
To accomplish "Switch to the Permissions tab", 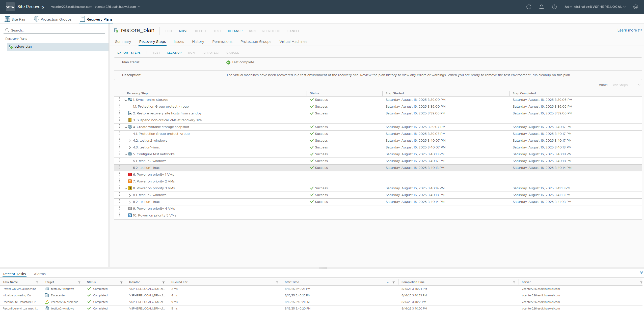I will pyautogui.click(x=222, y=42).
